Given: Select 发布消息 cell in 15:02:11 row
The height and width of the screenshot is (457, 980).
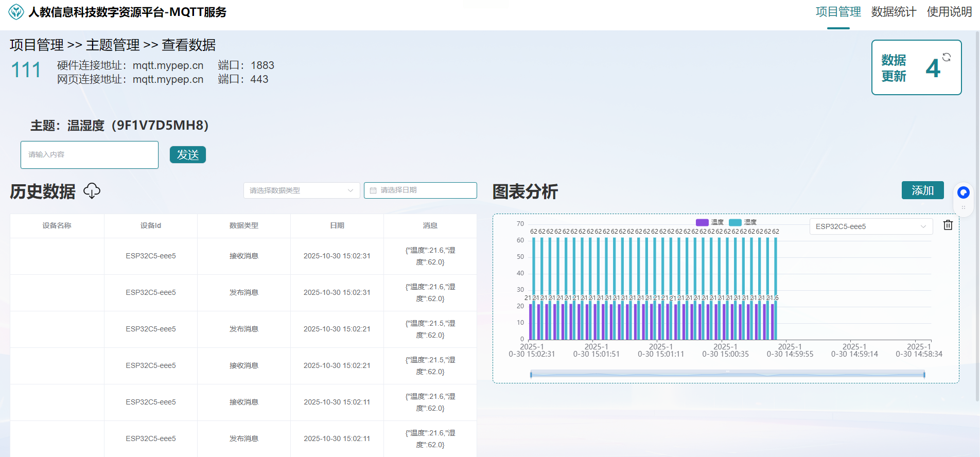Looking at the screenshot, I should coord(244,438).
